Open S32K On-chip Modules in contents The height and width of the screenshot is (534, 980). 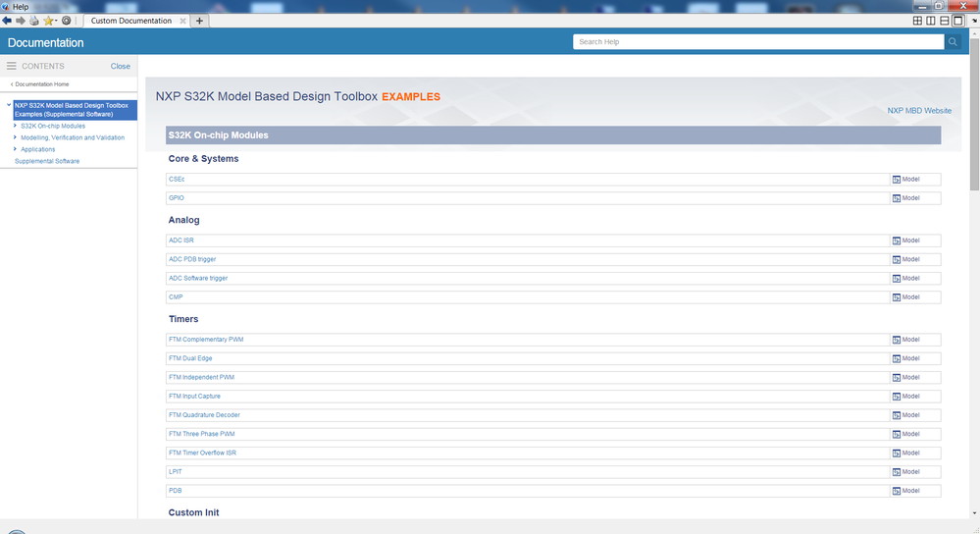point(53,126)
